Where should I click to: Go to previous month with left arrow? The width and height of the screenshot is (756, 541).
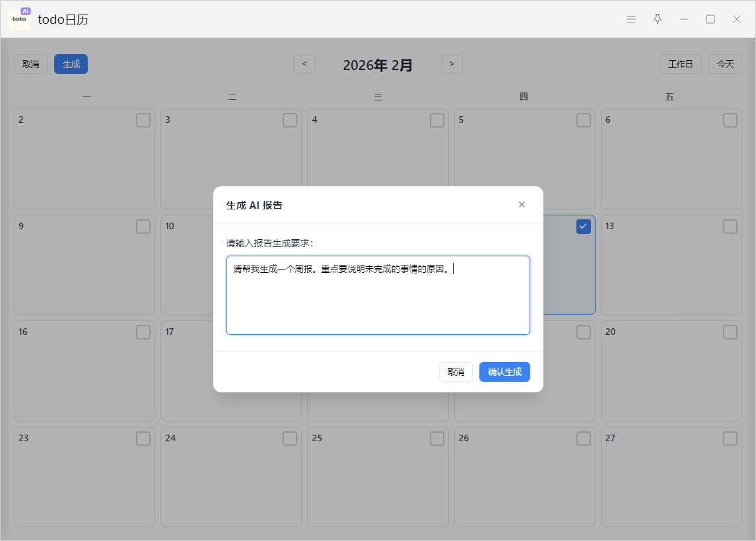tap(304, 64)
